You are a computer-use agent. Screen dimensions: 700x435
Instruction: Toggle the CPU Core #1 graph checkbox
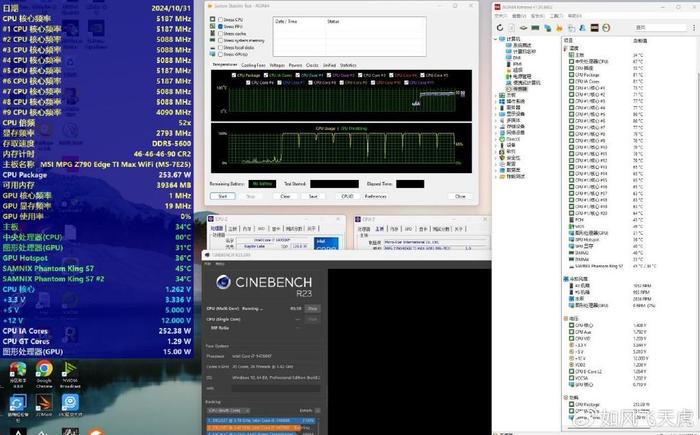click(x=298, y=75)
